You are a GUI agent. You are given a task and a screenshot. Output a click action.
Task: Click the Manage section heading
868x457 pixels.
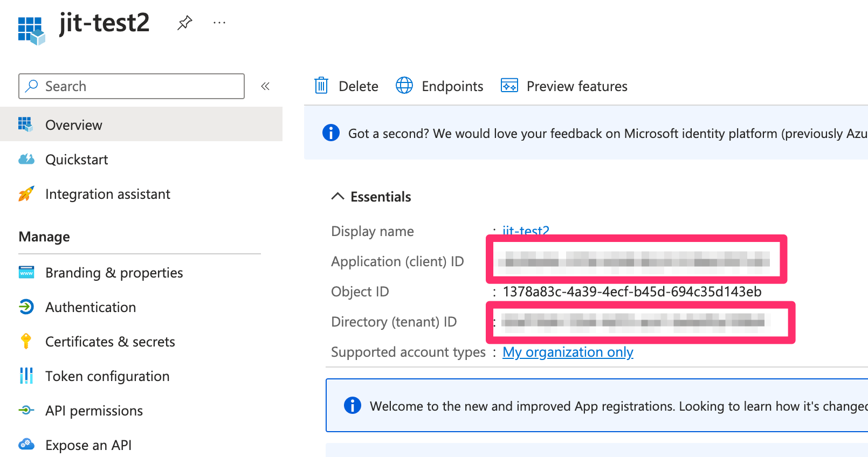[x=44, y=237]
